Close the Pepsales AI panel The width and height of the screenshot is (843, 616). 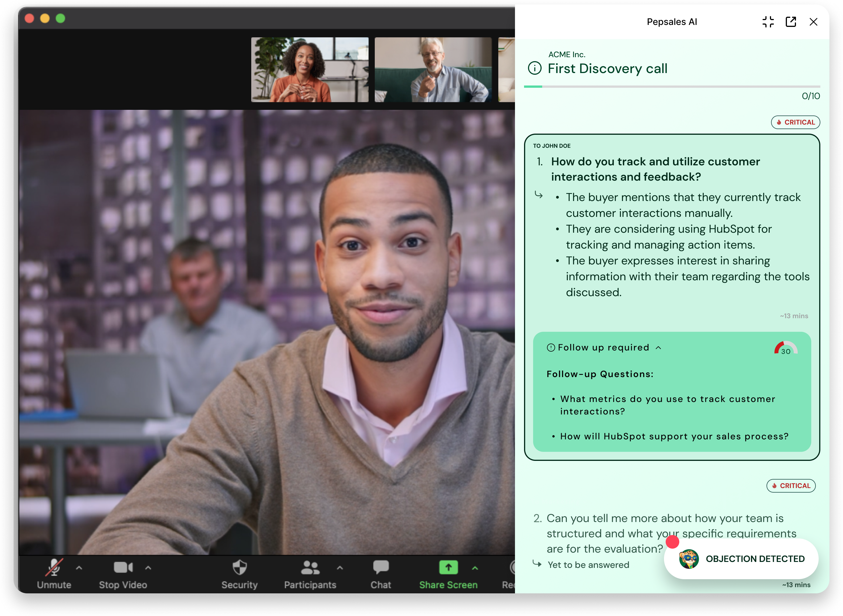click(x=814, y=22)
